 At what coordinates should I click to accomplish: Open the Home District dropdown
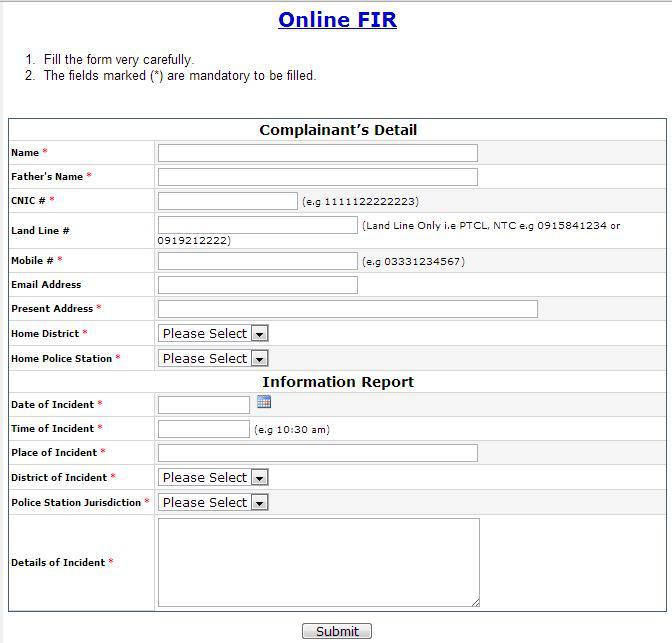pos(213,334)
